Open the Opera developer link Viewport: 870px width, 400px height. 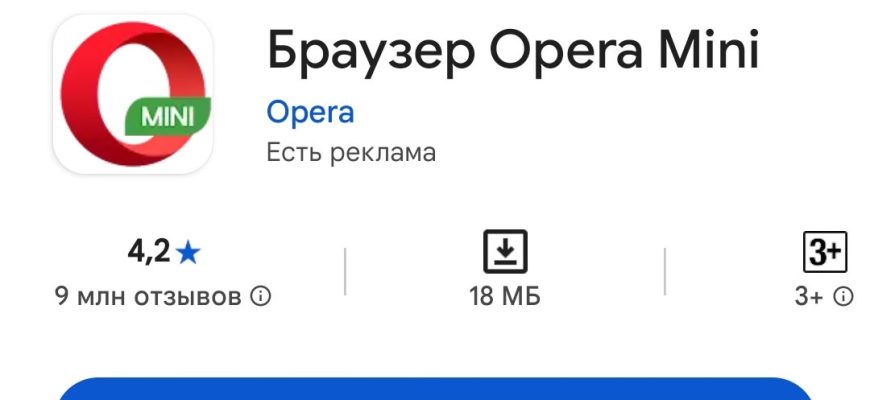tap(310, 112)
